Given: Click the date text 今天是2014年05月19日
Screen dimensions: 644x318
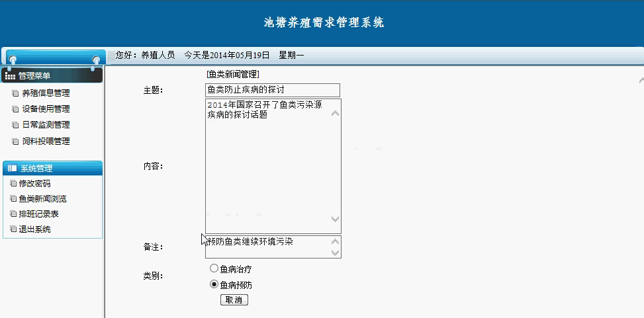Looking at the screenshot, I should tap(227, 56).
